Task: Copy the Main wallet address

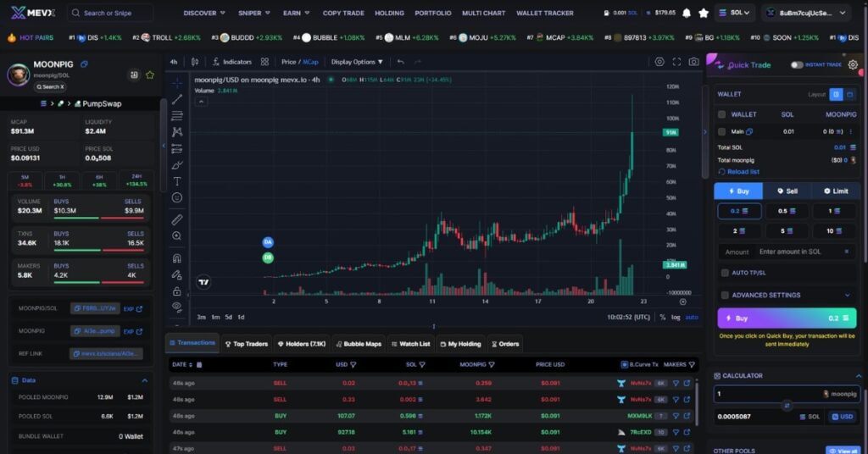Action: (x=749, y=131)
